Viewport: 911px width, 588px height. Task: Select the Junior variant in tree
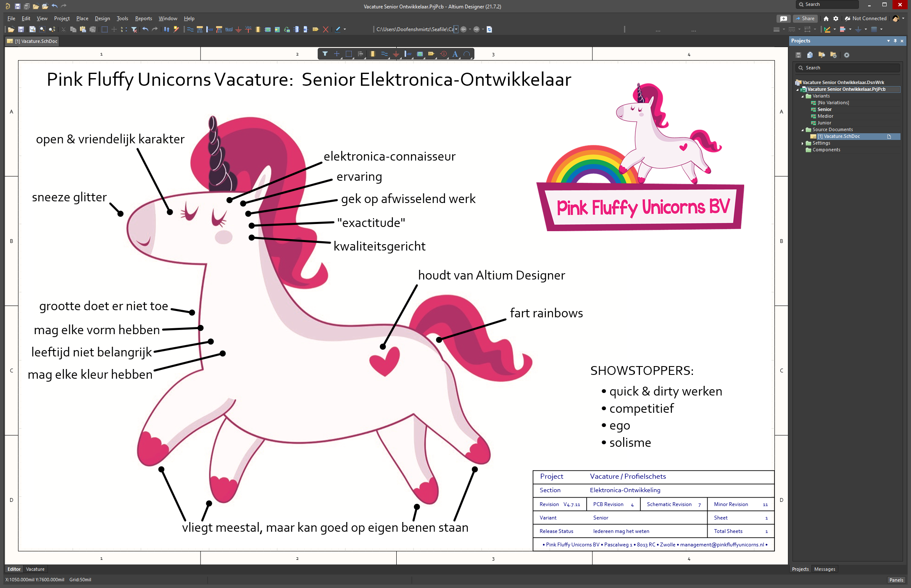point(824,123)
